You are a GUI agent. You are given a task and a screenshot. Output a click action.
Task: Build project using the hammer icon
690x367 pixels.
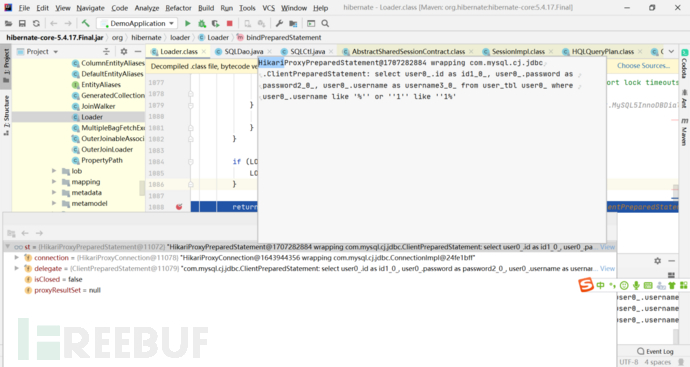click(x=85, y=23)
